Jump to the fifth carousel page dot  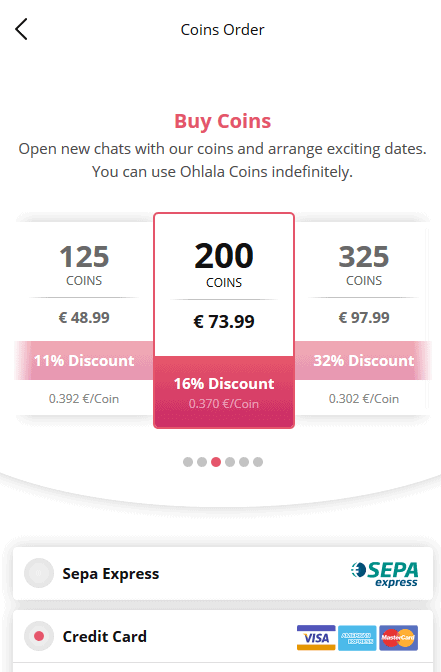click(x=244, y=462)
